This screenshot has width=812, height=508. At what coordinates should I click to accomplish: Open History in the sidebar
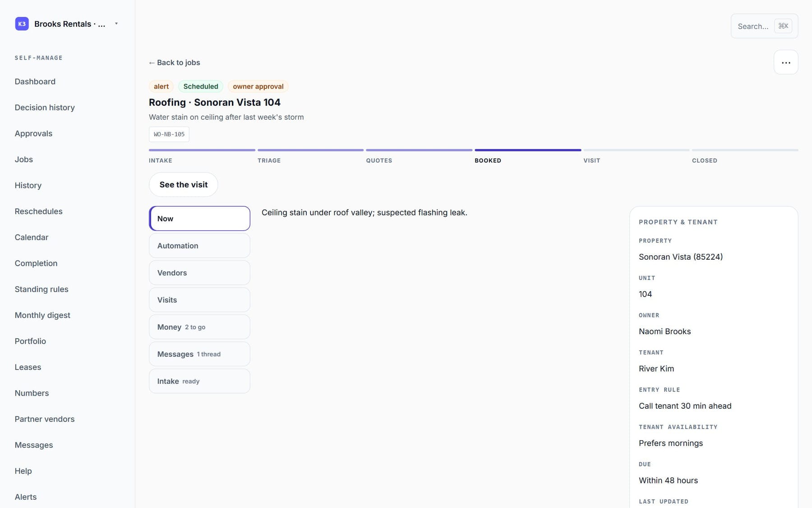[28, 186]
